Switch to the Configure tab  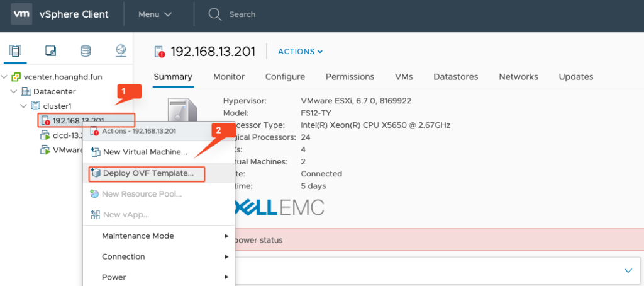pyautogui.click(x=285, y=77)
